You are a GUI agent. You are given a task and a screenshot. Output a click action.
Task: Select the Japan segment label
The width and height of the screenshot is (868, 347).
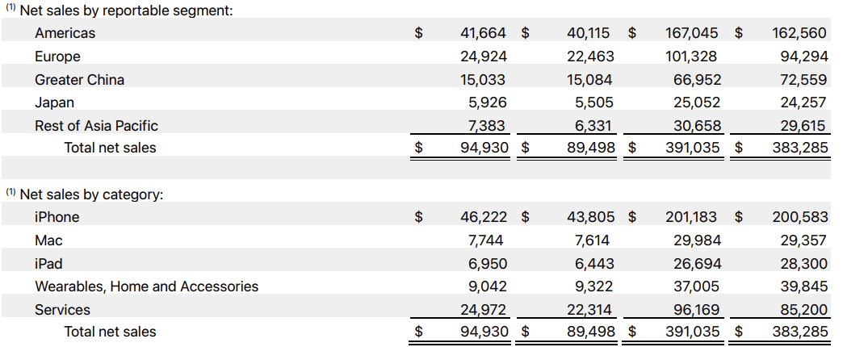(x=54, y=102)
